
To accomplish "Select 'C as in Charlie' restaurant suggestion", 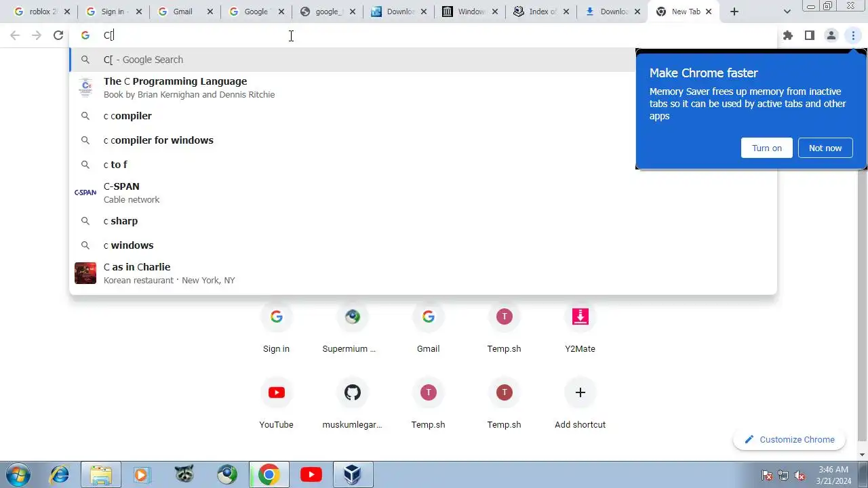I will (423, 273).
